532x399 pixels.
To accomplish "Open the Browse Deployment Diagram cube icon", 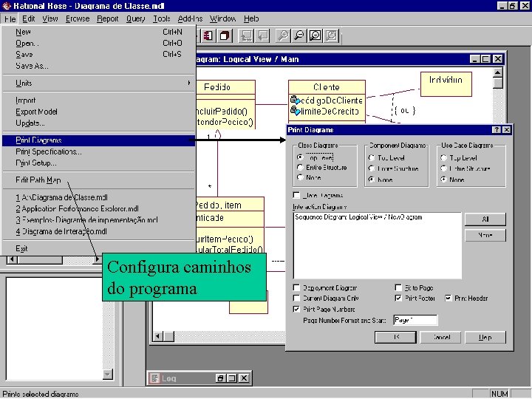I will click(x=225, y=35).
